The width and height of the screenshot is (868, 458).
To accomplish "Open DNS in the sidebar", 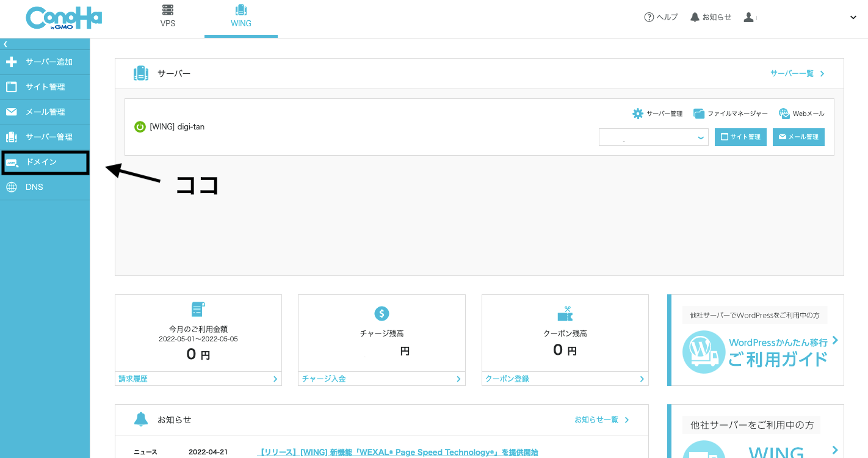I will [45, 187].
